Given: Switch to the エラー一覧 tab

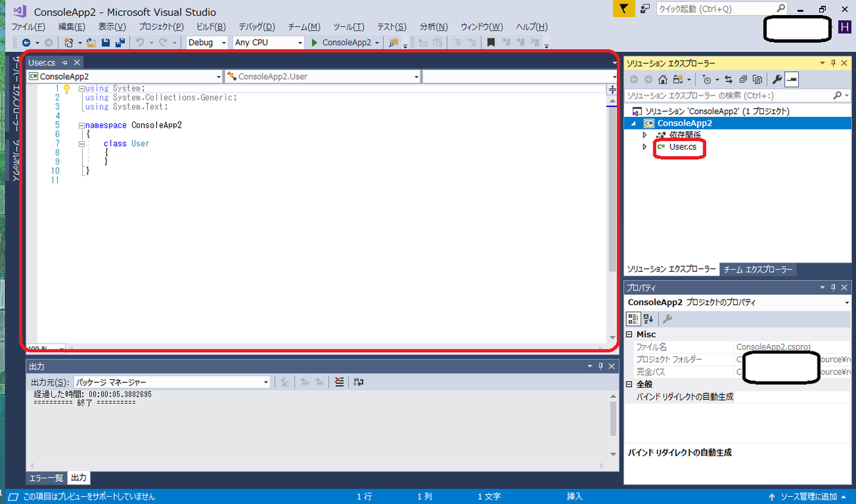Looking at the screenshot, I should (x=46, y=478).
